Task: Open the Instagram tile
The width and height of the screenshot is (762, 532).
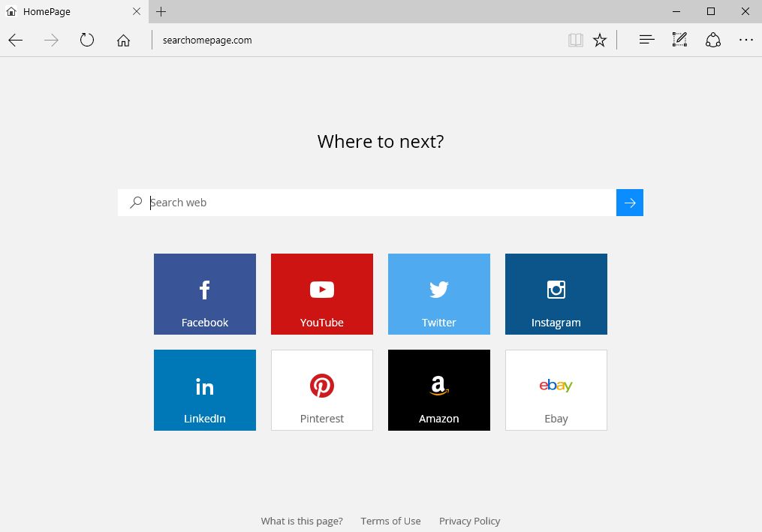Action: [556, 294]
